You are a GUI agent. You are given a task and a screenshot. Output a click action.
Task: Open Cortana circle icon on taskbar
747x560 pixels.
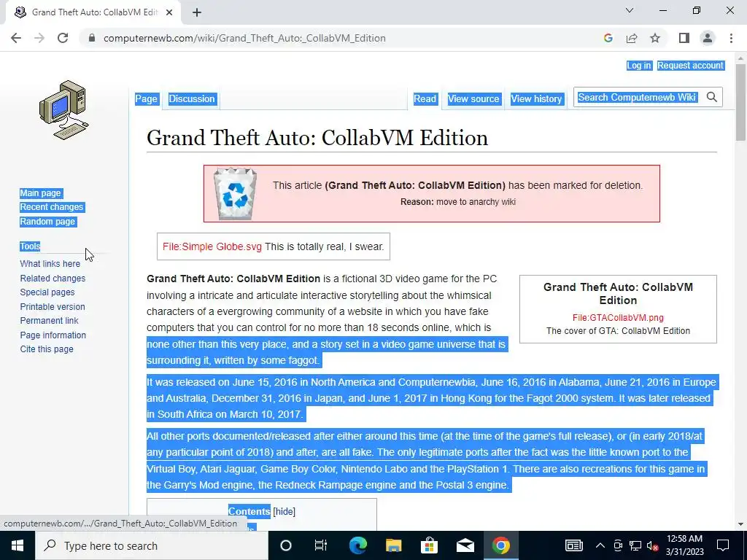pos(286,545)
